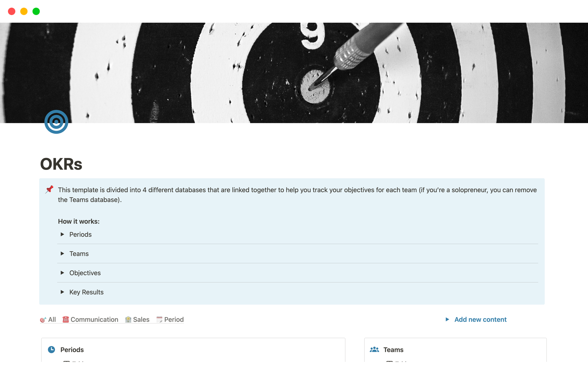Viewport: 588px width, 368px height.
Task: Click the dart icon beside All
Action: point(43,320)
